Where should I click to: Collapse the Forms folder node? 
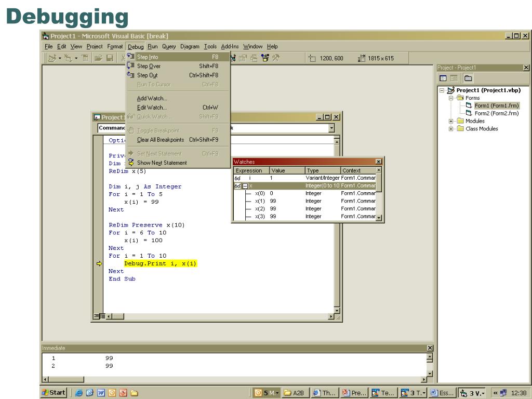point(451,98)
